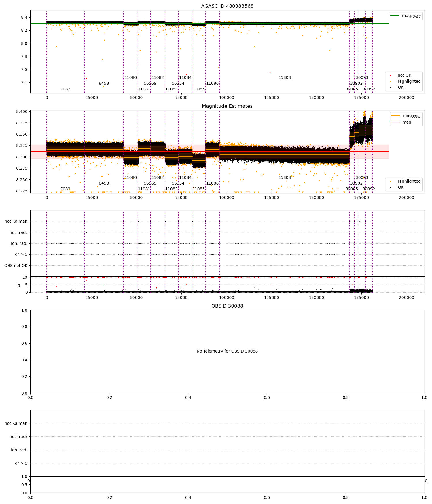The height and width of the screenshot is (504, 432).
Task: Click OBSID label 11083 in top AGASC plot
Action: (172, 89)
